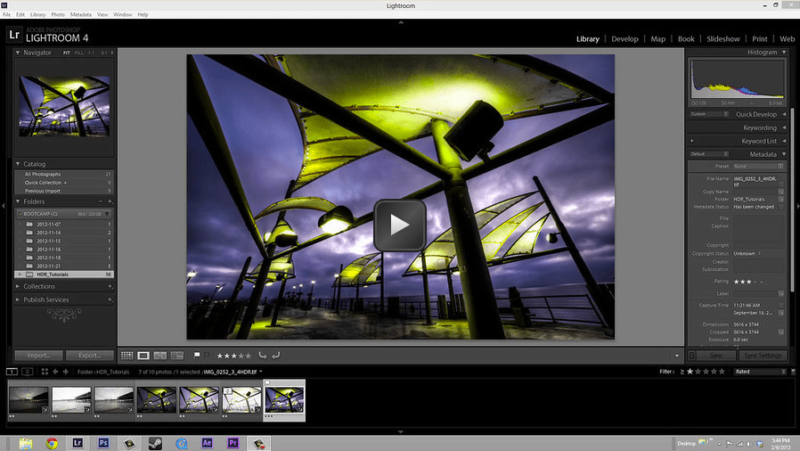The height and width of the screenshot is (451, 800).
Task: Open Premiere Pro from the taskbar
Action: pos(233,443)
